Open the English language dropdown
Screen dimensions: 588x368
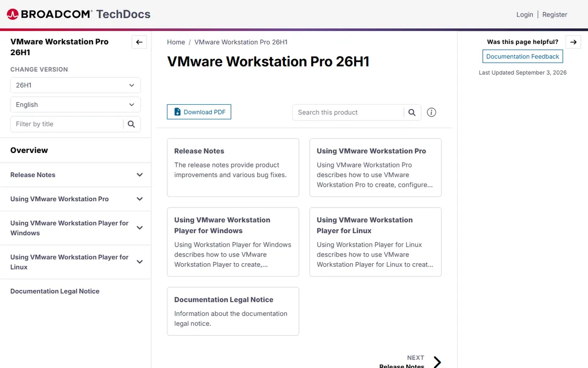tap(75, 105)
